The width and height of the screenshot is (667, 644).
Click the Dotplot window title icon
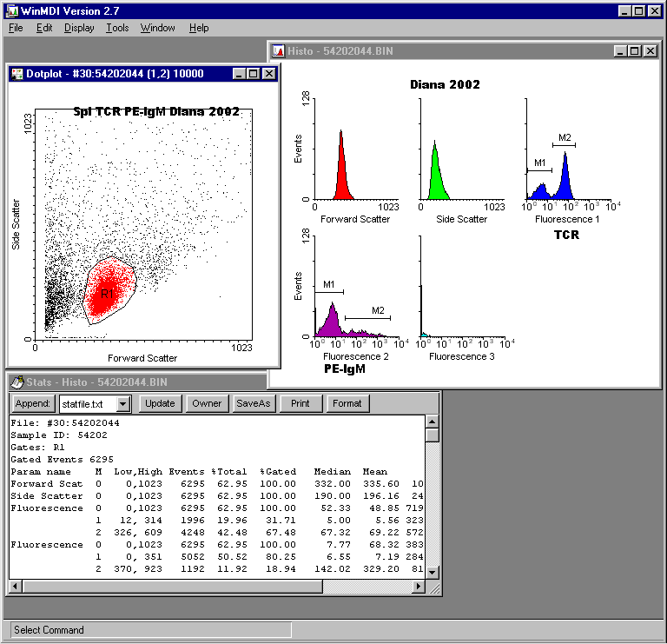[17, 74]
